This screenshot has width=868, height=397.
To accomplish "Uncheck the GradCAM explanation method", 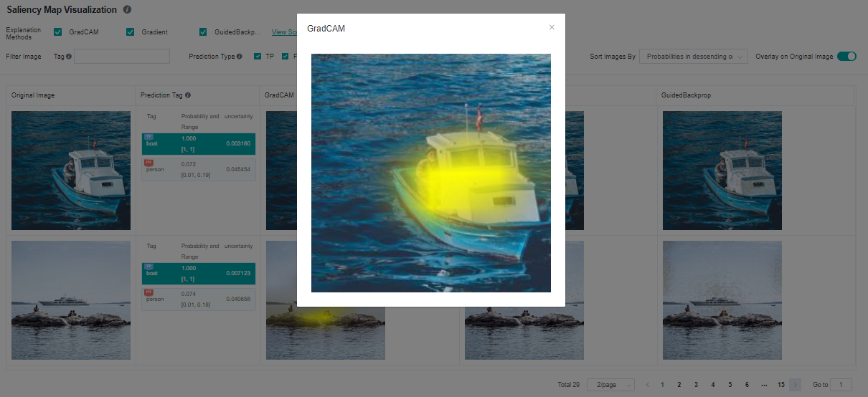I will coord(58,32).
